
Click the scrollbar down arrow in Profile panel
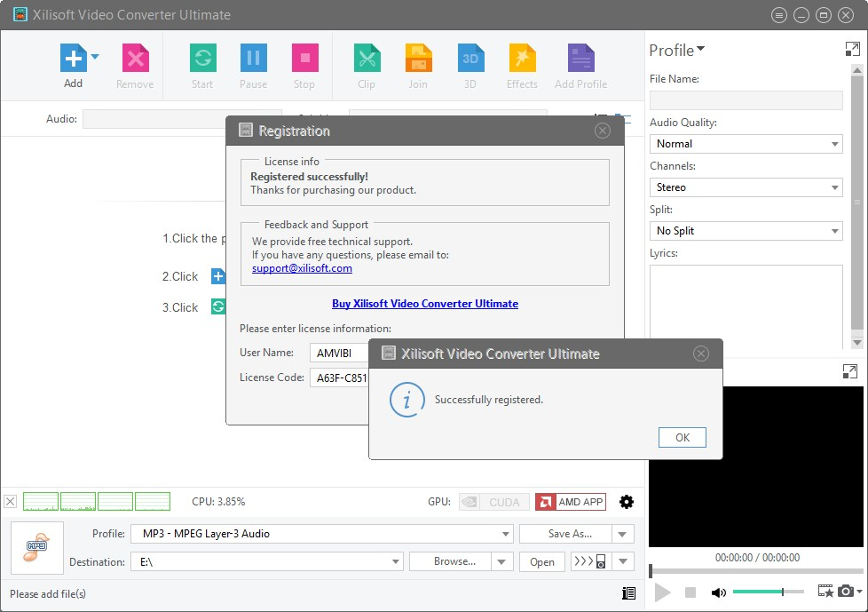(x=857, y=343)
